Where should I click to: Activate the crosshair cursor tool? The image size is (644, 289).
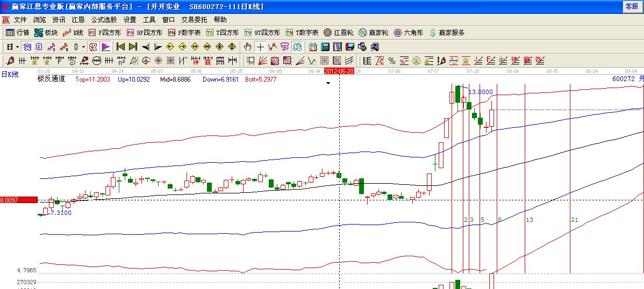(260, 47)
